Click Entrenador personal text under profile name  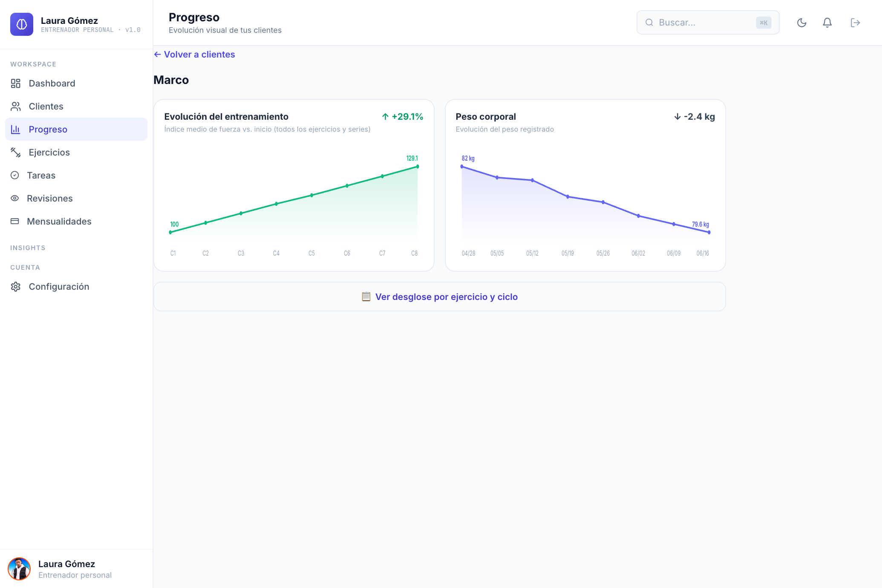[x=75, y=575]
